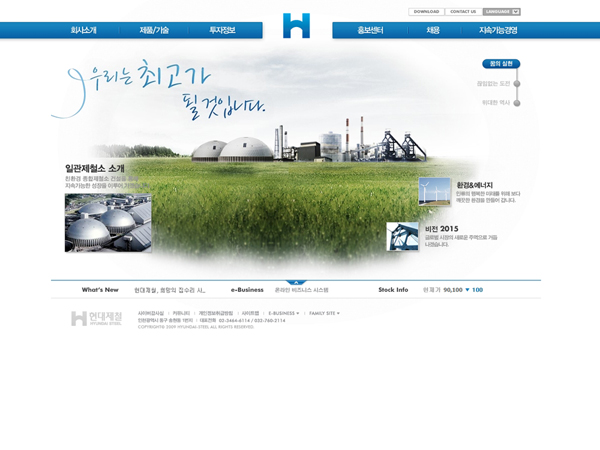Click the Hyundai Steel footer logo
Image resolution: width=600 pixels, height=450 pixels.
click(96, 318)
